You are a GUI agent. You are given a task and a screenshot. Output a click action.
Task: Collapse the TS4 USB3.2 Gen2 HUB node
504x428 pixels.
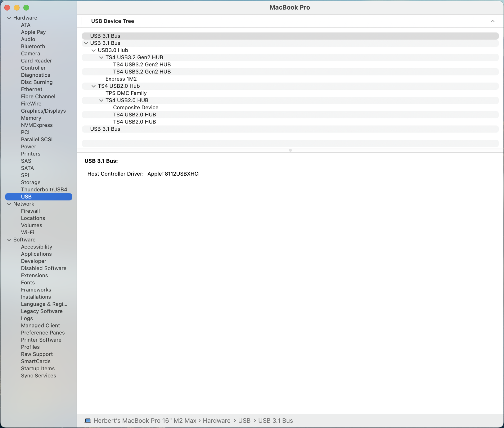[101, 57]
